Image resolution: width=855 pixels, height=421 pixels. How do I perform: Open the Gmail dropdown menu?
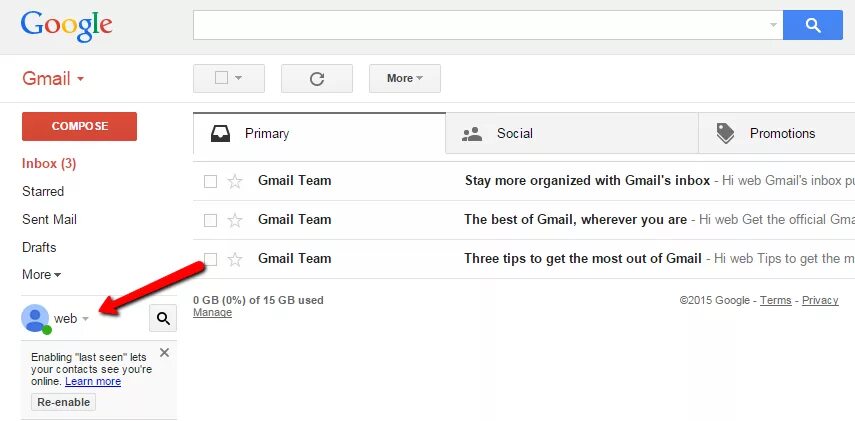(53, 79)
